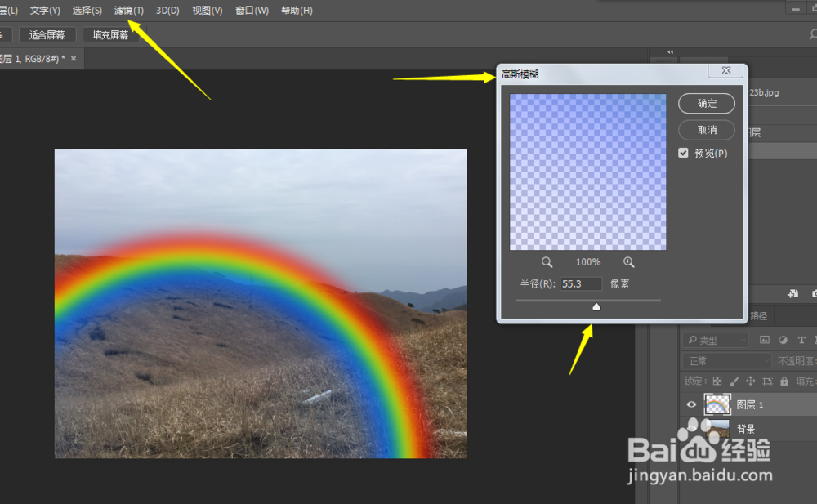Open the 窗口(W) menu
This screenshot has width=817, height=504.
pyautogui.click(x=252, y=11)
